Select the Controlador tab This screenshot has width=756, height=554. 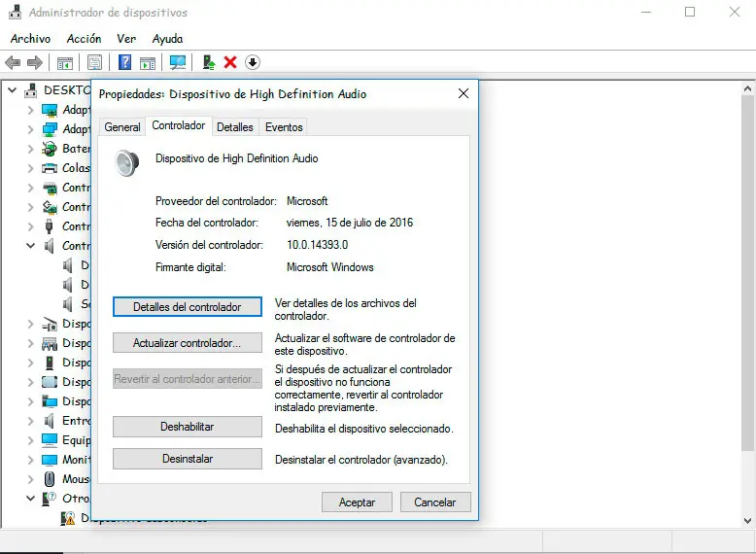pos(179,125)
